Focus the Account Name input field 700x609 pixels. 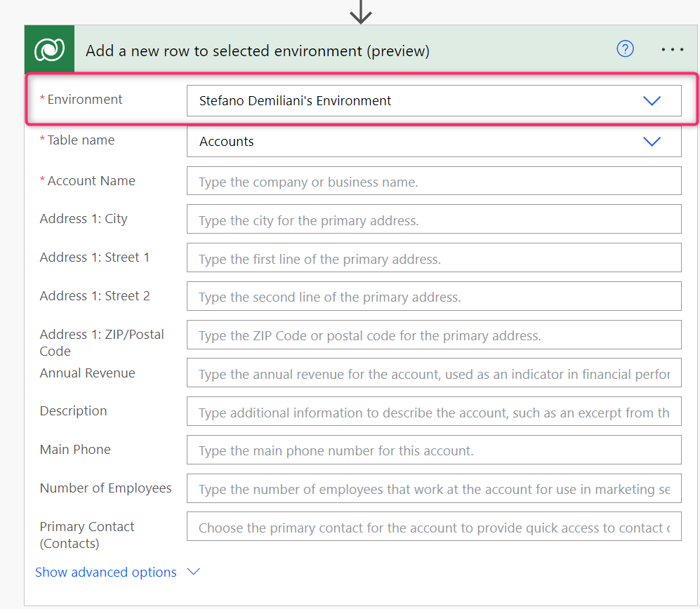coord(433,182)
